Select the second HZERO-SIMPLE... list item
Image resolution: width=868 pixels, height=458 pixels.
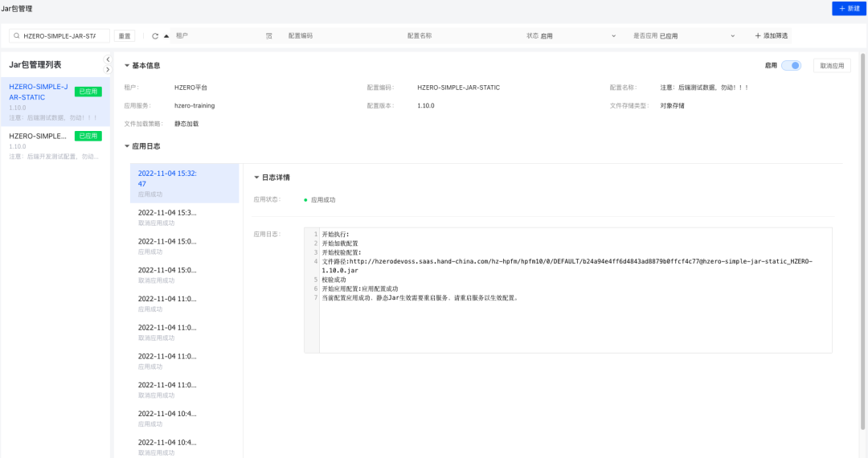point(39,137)
